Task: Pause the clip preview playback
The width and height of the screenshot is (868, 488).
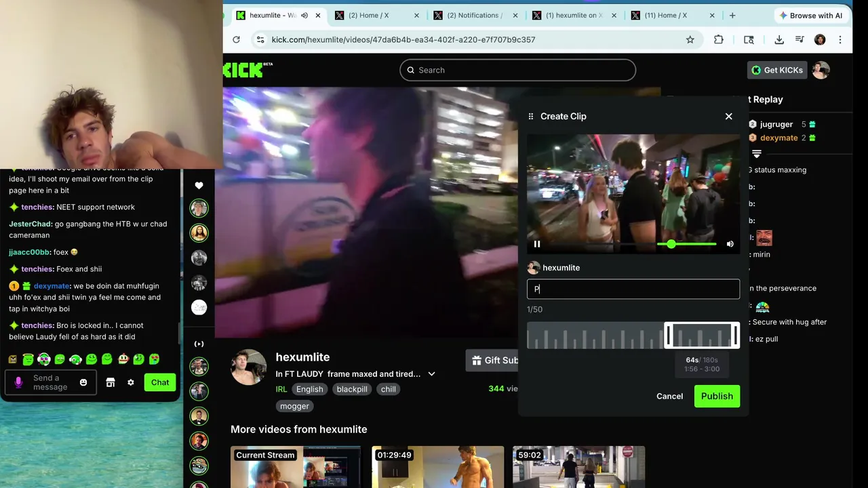Action: 537,244
